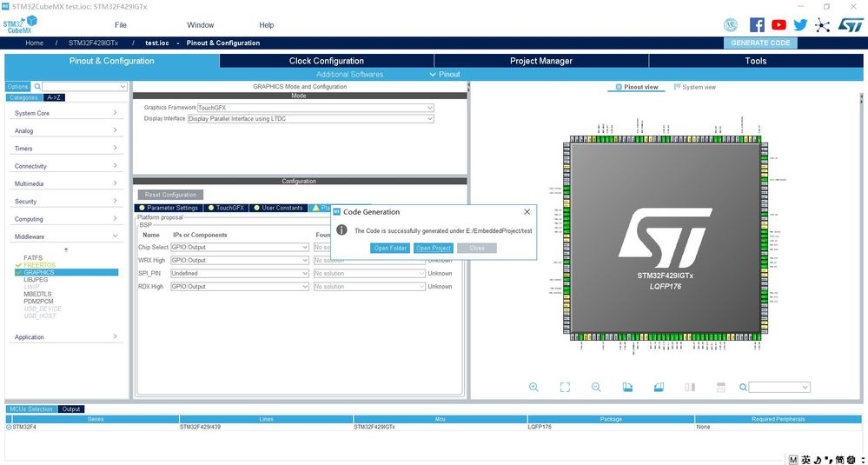Open the Window menu
The width and height of the screenshot is (868, 465).
tap(201, 25)
